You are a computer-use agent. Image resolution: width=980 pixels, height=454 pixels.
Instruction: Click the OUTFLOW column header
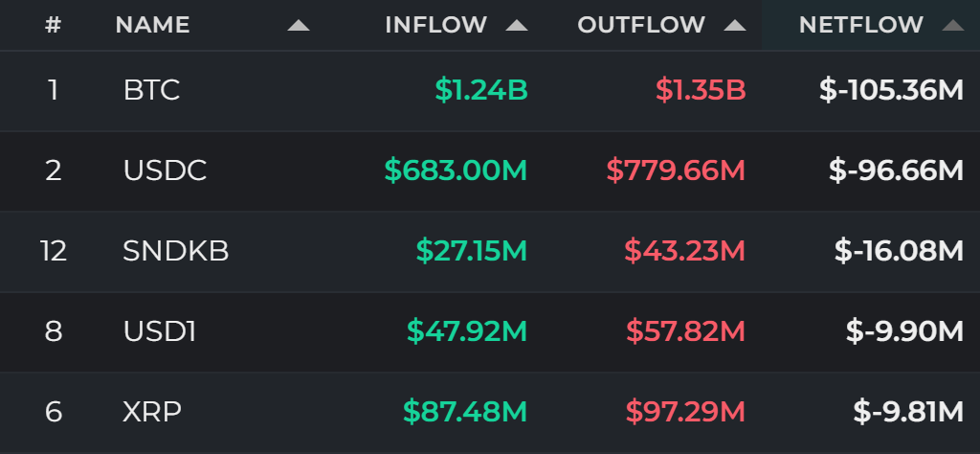click(x=641, y=25)
